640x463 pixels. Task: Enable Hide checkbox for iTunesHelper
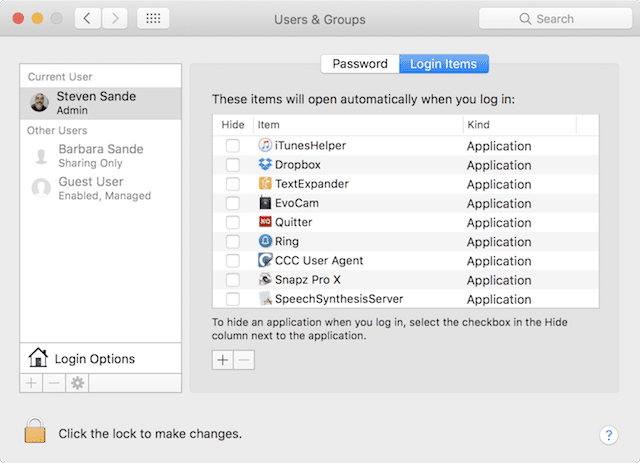[232, 146]
